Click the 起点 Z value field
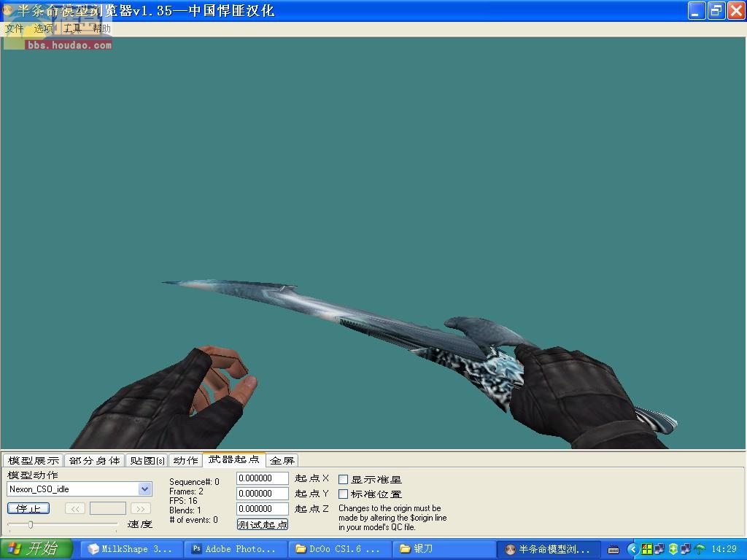 263,508
